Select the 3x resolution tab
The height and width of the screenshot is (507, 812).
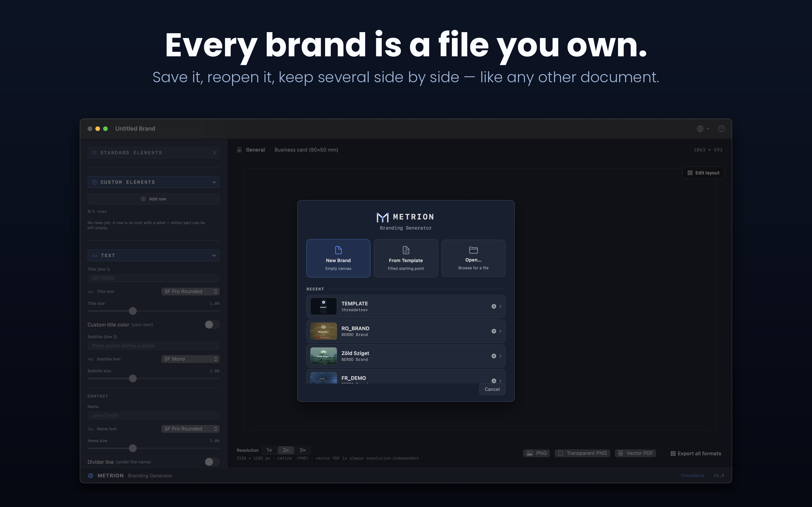[x=303, y=450]
